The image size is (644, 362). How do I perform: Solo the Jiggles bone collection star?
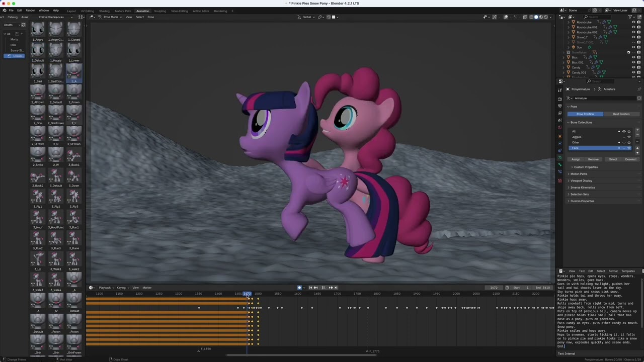coord(629,137)
